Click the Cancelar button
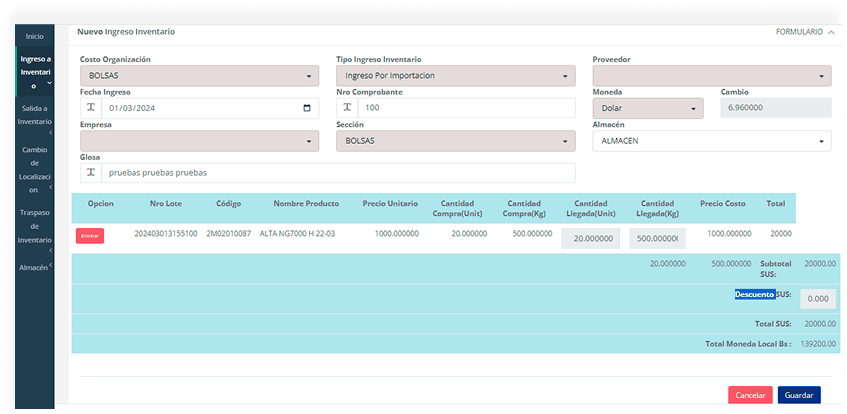 (750, 395)
